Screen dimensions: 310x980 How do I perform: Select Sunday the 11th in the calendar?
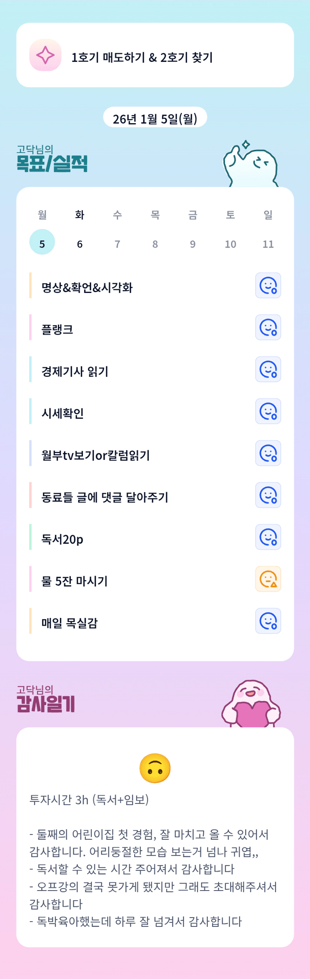click(x=268, y=244)
